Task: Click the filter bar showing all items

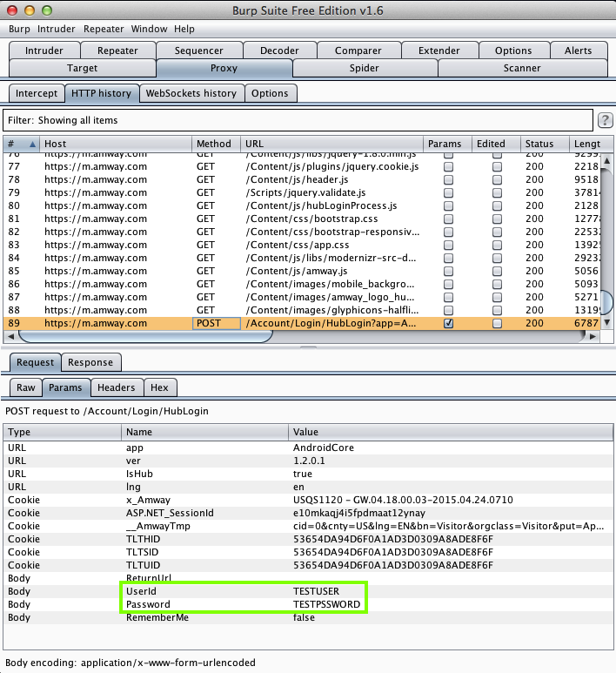Action: 296,120
